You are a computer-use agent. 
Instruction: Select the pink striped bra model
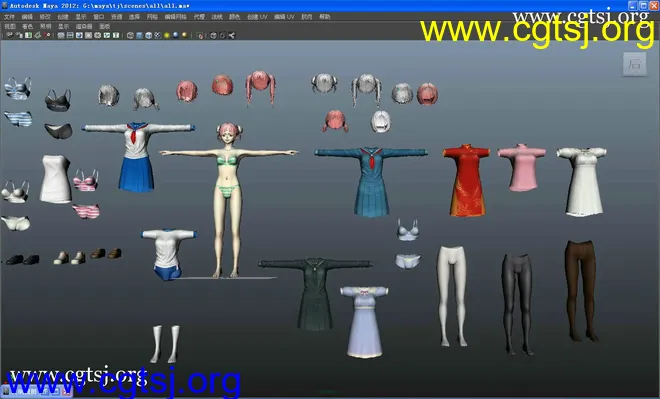tap(86, 180)
